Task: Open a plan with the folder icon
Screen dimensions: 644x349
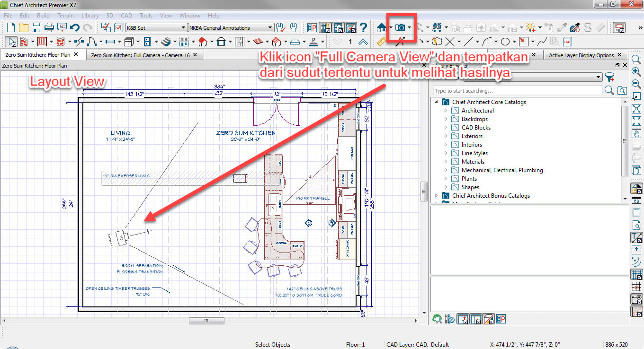Action: click(x=23, y=27)
